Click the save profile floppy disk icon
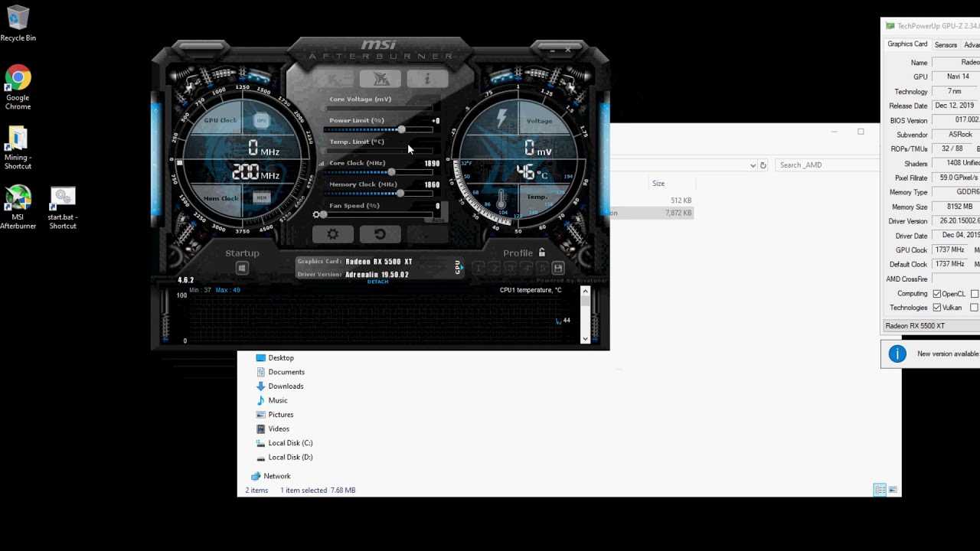This screenshot has width=980, height=551. coord(558,268)
